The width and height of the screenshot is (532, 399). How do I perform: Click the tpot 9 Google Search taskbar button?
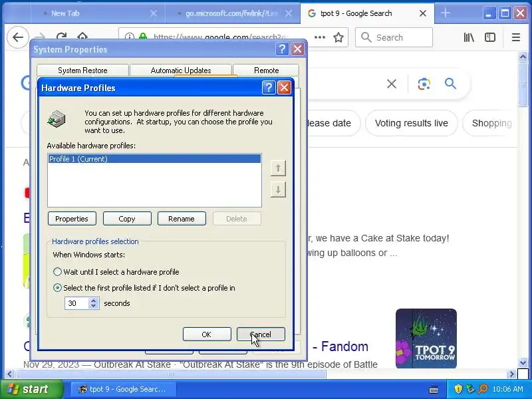coord(123,389)
